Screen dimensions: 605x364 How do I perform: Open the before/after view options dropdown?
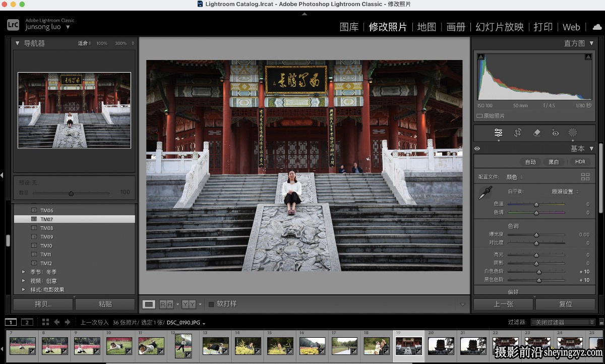pos(200,305)
